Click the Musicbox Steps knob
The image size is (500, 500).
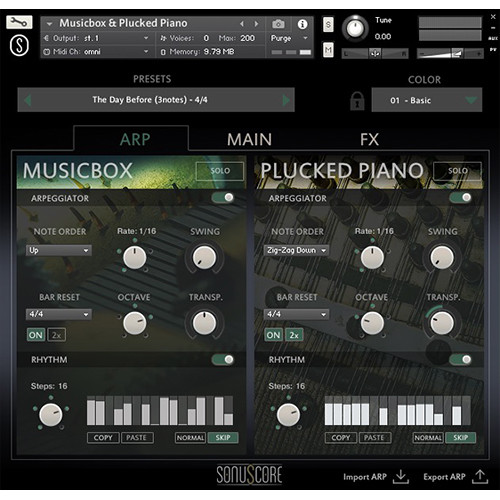pyautogui.click(x=51, y=415)
